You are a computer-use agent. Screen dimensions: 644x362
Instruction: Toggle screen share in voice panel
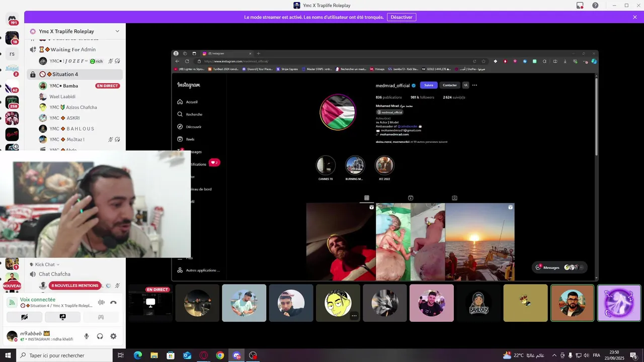pos(62,317)
